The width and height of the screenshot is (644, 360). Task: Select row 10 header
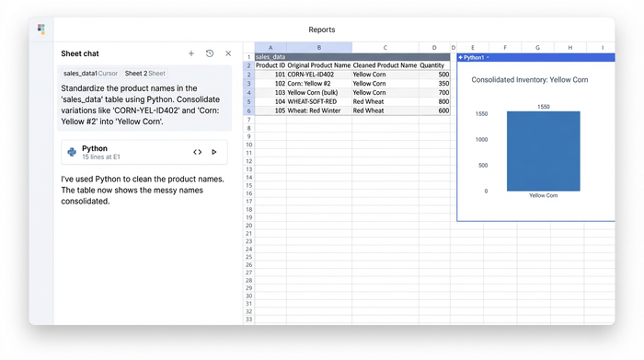pyautogui.click(x=249, y=145)
